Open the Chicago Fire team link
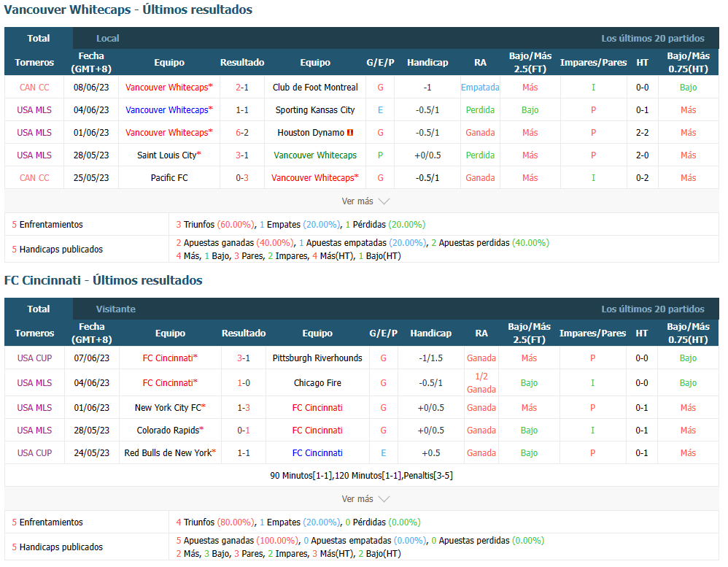Viewport: 728px width, 567px height. (x=317, y=382)
